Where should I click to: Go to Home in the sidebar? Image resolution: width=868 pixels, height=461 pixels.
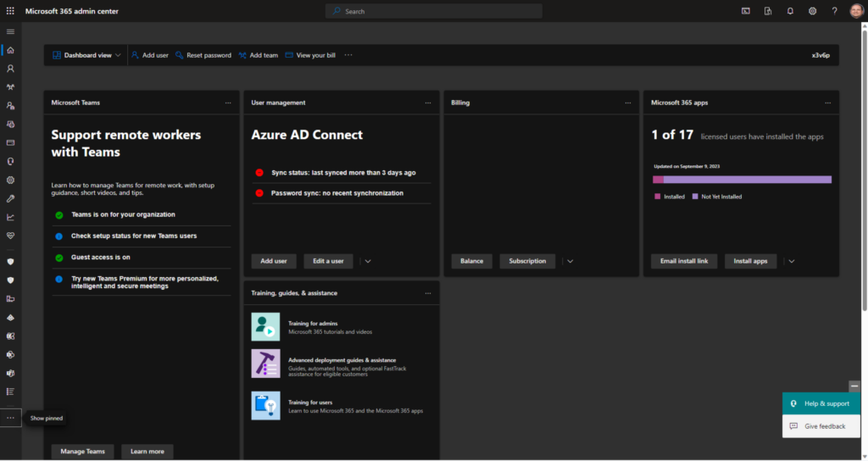(10, 50)
